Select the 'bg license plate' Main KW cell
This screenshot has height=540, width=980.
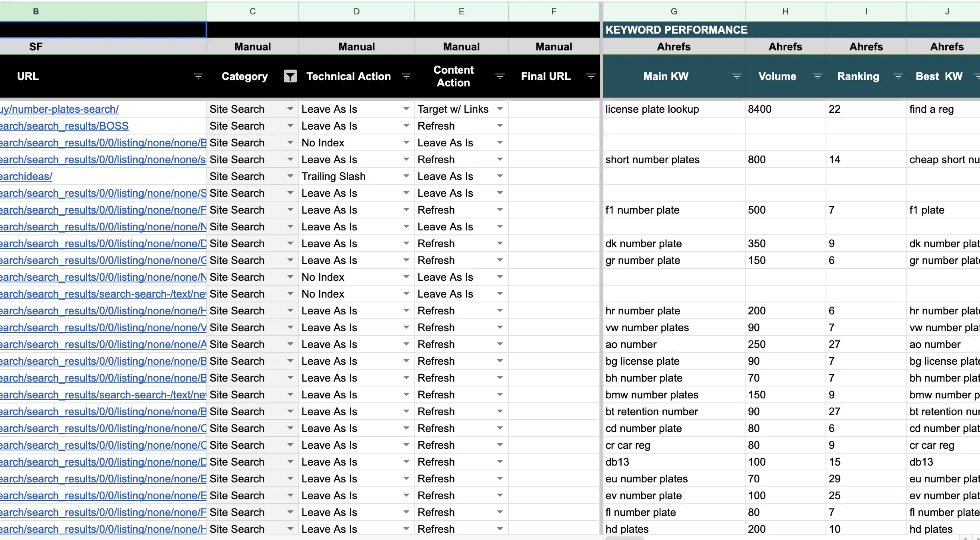pos(674,361)
